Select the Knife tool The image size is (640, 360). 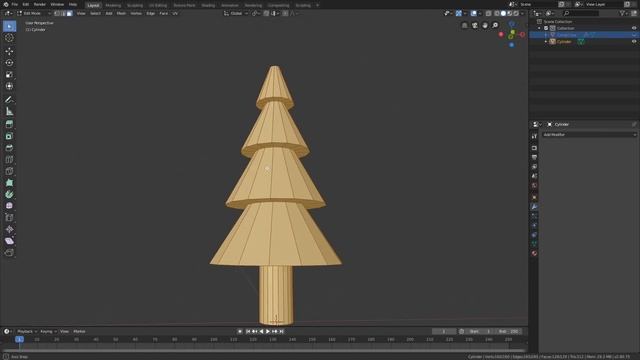[9, 171]
